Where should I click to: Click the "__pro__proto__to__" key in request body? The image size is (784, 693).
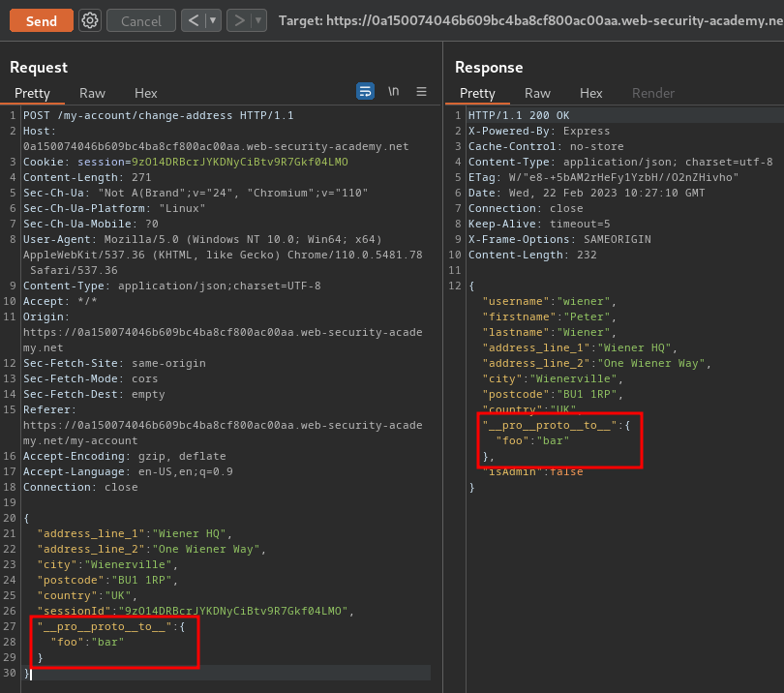105,626
